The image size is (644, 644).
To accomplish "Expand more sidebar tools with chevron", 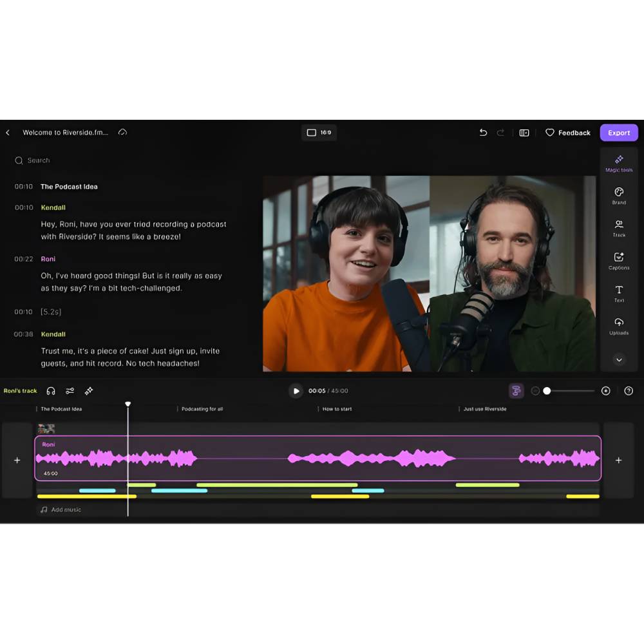I will pyautogui.click(x=619, y=360).
